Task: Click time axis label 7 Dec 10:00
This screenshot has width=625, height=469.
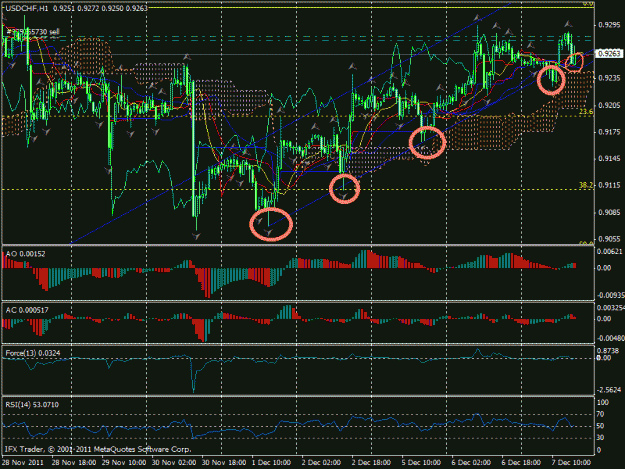Action: point(571,463)
